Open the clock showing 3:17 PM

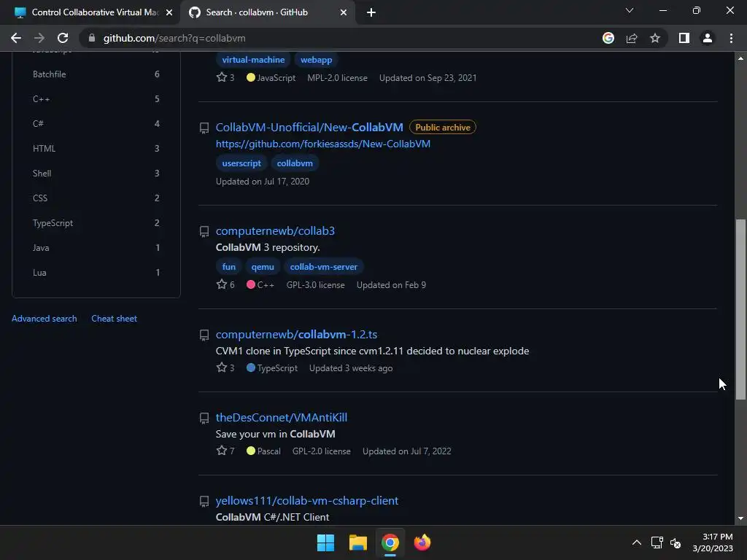point(713,542)
